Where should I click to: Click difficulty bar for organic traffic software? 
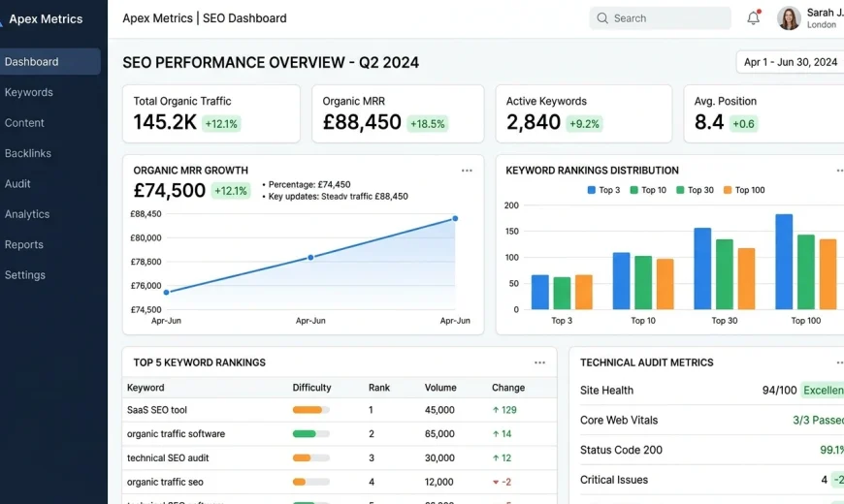pyautogui.click(x=311, y=433)
